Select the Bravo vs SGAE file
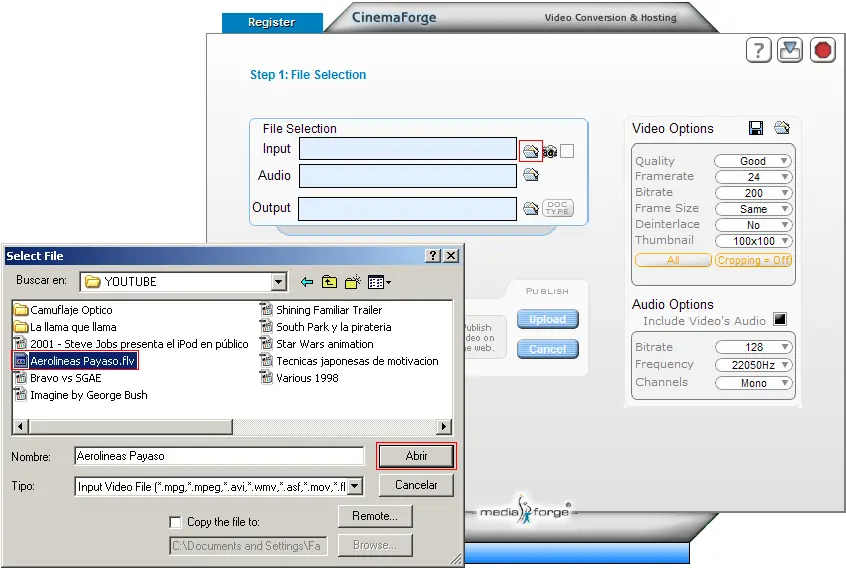 58,378
